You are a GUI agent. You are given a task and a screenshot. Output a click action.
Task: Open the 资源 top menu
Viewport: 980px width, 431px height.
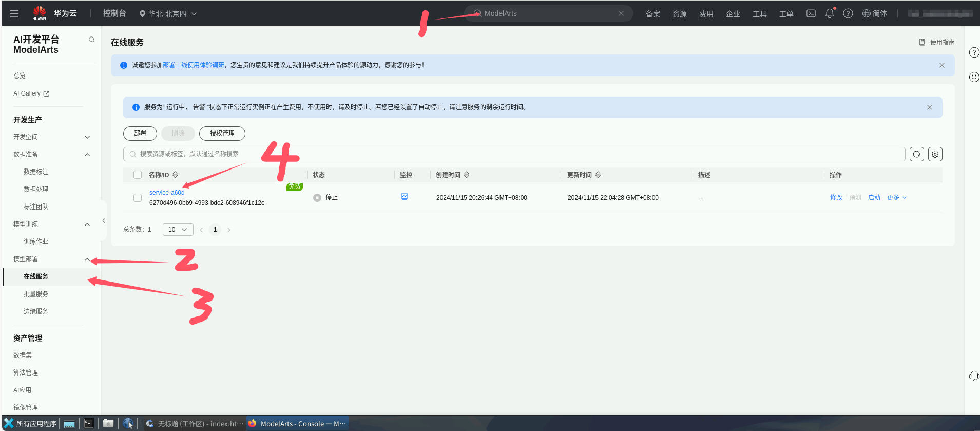(x=680, y=14)
